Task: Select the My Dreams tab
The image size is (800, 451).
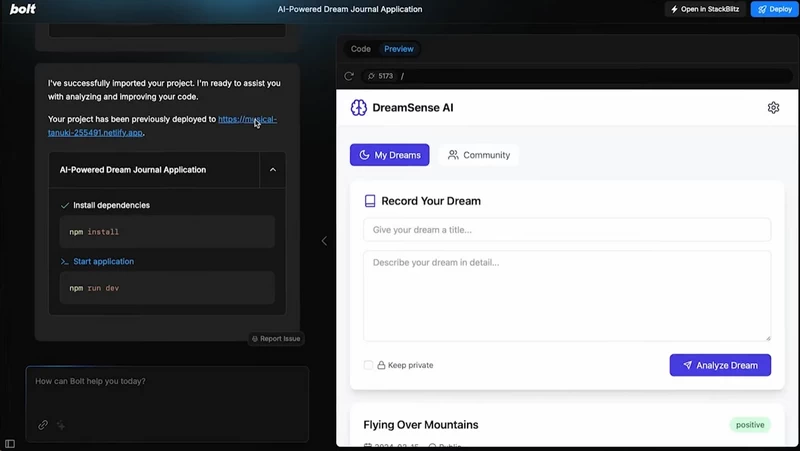Action: tap(389, 155)
